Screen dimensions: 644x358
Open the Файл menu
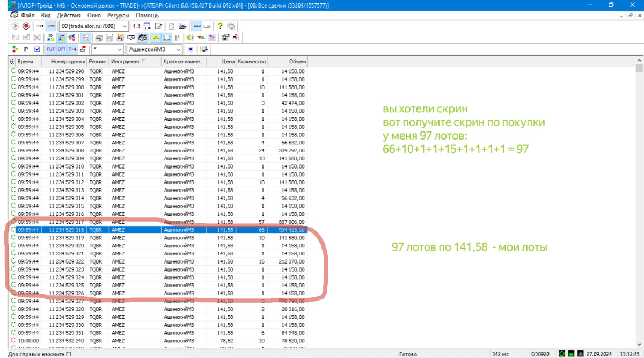pos(27,16)
